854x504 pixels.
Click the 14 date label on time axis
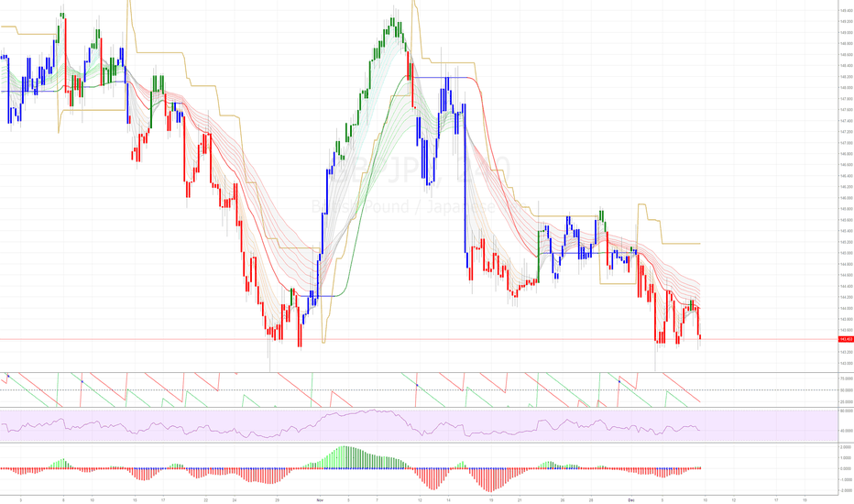448,499
